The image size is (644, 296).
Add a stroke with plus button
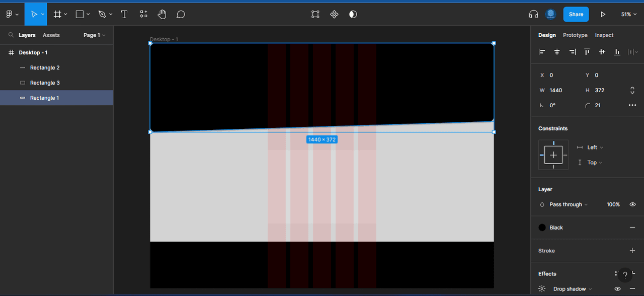coord(632,251)
